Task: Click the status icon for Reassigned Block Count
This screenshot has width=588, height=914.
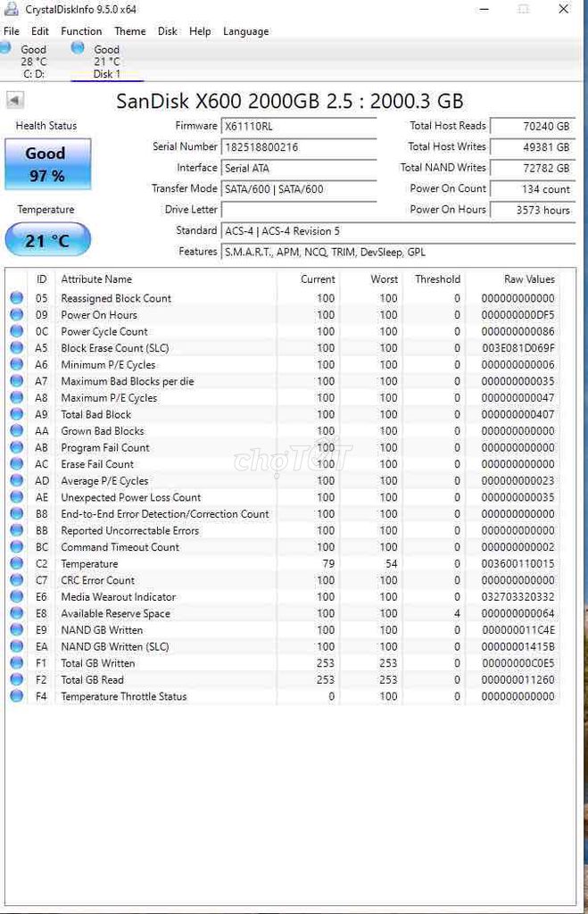Action: [x=16, y=298]
